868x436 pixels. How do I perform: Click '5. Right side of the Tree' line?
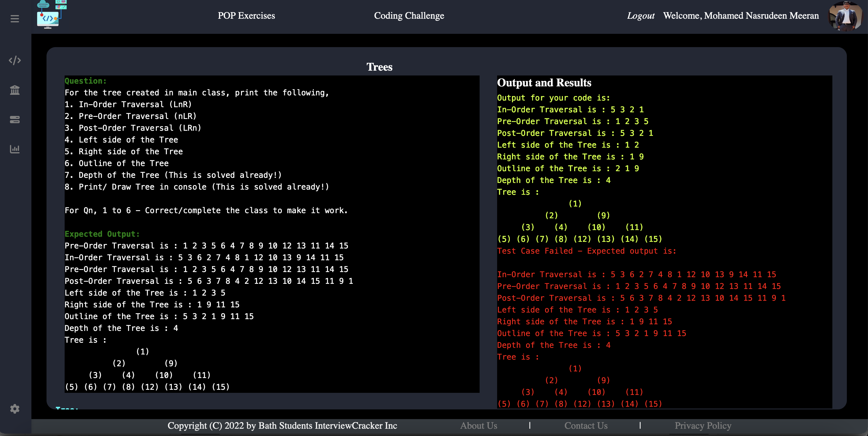[x=124, y=152]
